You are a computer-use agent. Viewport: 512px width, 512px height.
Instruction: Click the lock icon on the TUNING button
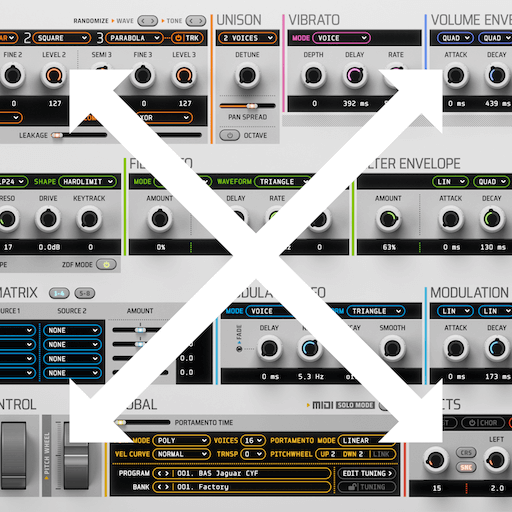pyautogui.click(x=351, y=487)
